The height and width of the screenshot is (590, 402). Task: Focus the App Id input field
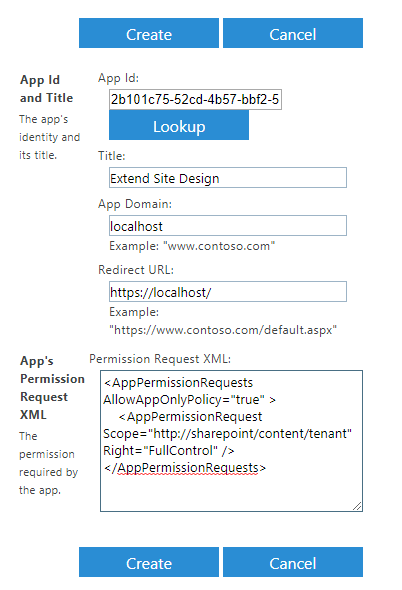click(x=195, y=99)
